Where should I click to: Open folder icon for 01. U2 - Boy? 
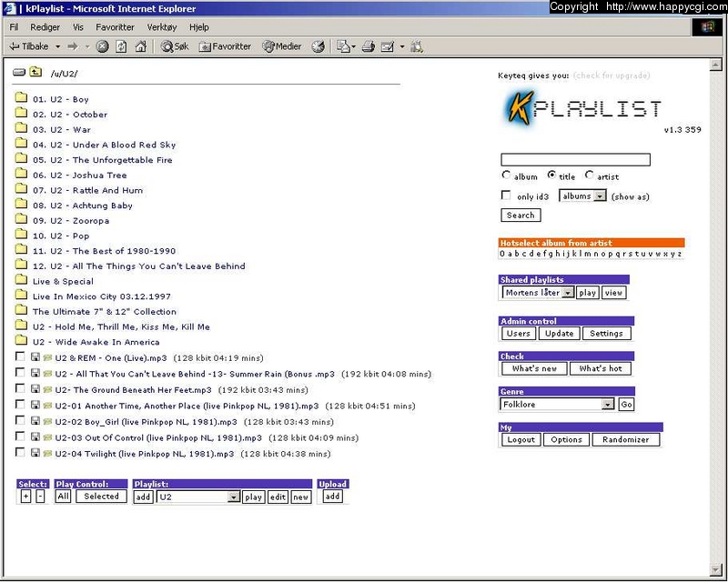tap(21, 97)
